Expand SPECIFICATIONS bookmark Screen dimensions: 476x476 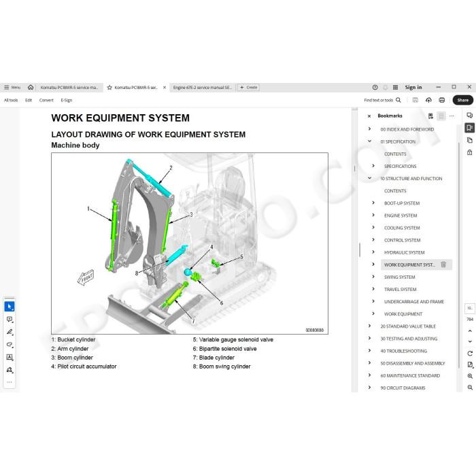pyautogui.click(x=373, y=166)
